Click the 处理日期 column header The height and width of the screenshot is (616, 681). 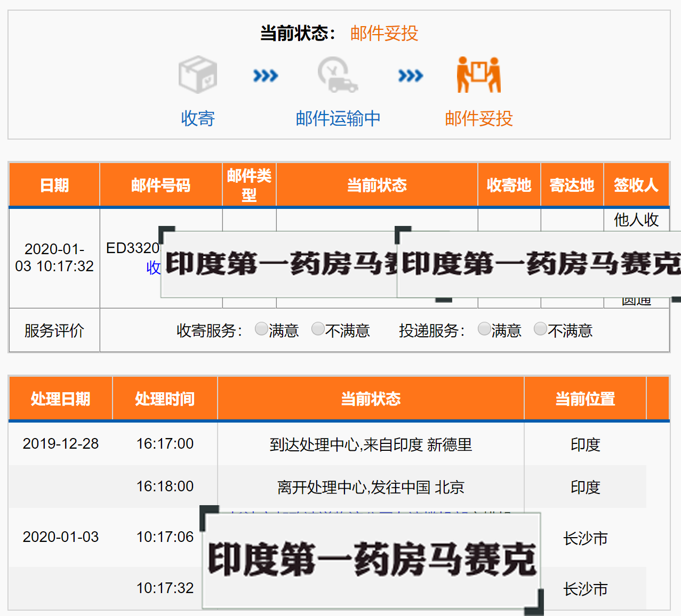coord(60,399)
